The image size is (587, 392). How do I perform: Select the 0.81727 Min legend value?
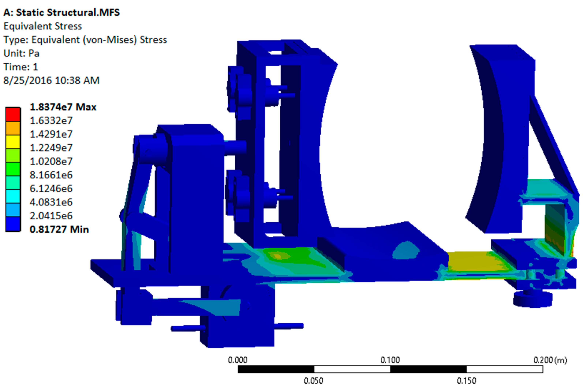tap(59, 229)
